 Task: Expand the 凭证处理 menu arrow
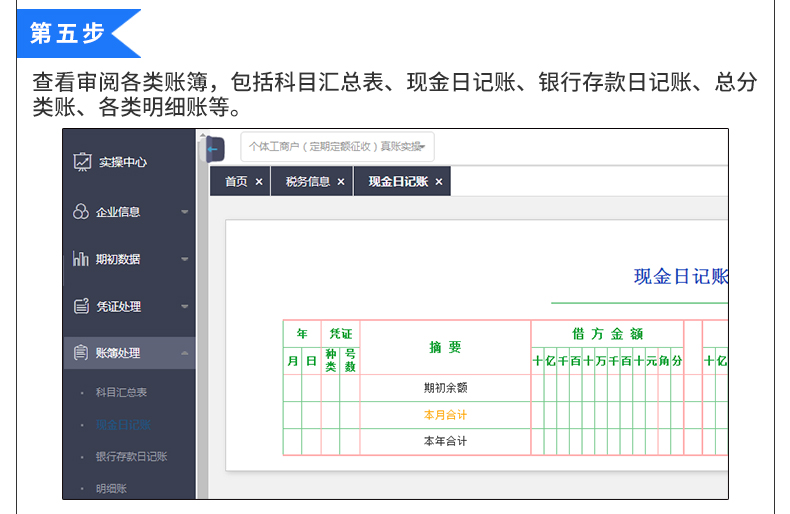click(184, 306)
